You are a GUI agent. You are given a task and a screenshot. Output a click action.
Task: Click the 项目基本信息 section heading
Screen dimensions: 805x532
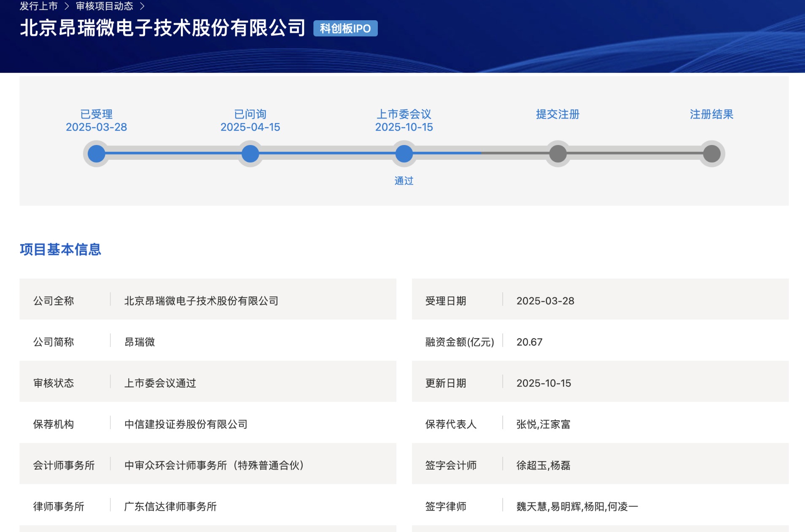[60, 250]
